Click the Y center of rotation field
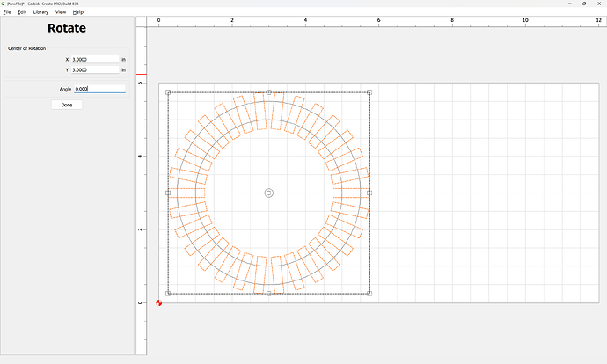607x364 pixels. point(94,69)
